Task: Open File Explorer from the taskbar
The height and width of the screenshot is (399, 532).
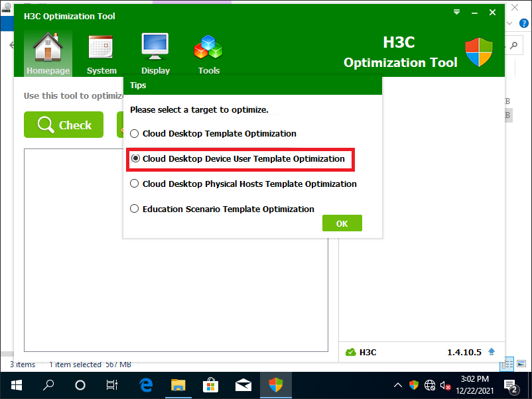Action: (x=178, y=385)
